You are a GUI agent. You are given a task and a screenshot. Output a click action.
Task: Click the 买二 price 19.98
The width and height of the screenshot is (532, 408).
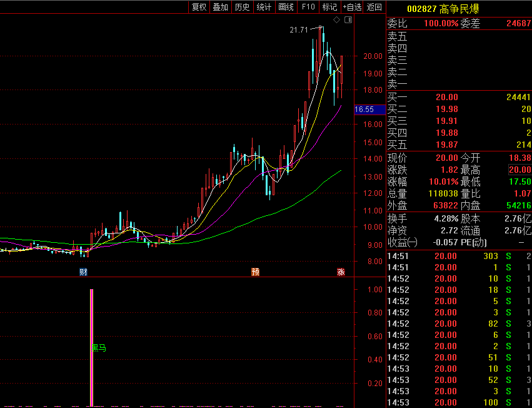pos(447,109)
